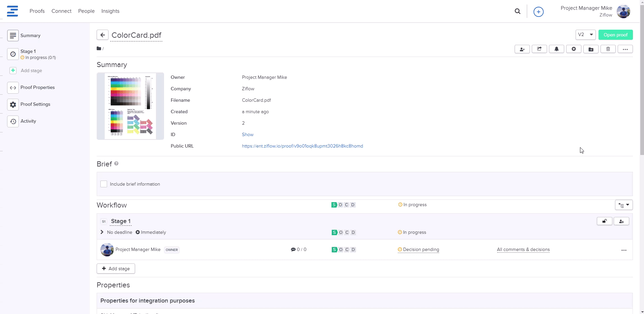The image size is (644, 314).
Task: Open the V2 version dropdown
Action: 585,35
